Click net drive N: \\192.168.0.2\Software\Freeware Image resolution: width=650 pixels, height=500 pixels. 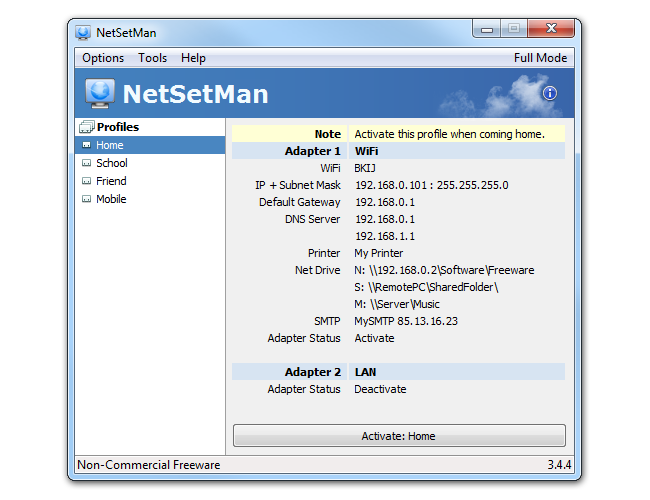coord(444,270)
